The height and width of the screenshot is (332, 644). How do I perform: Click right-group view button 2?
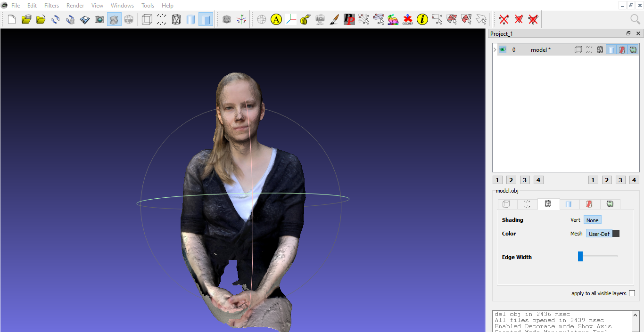click(x=607, y=180)
